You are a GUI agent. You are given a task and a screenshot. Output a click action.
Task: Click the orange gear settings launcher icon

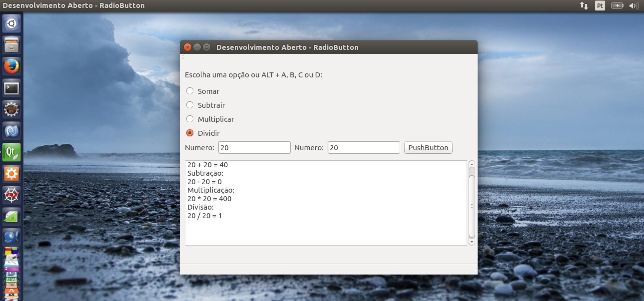(11, 174)
